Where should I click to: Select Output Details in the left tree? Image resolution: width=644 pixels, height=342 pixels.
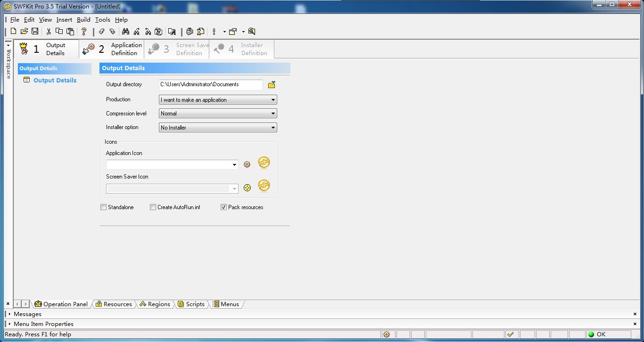pos(55,81)
